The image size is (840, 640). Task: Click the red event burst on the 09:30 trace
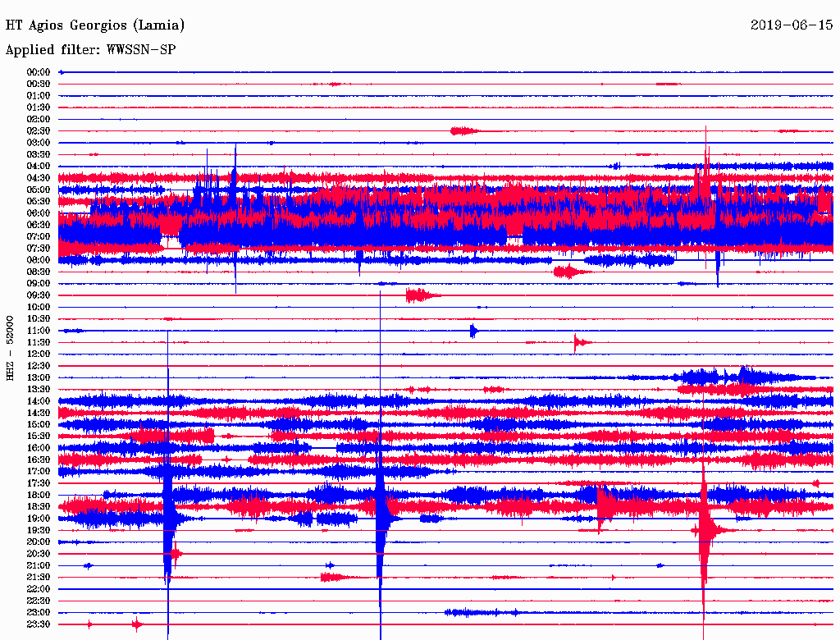point(422,295)
